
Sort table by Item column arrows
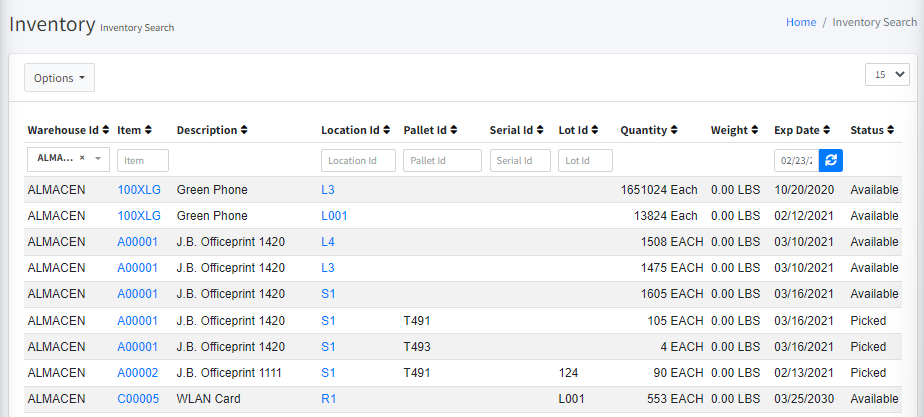click(149, 131)
